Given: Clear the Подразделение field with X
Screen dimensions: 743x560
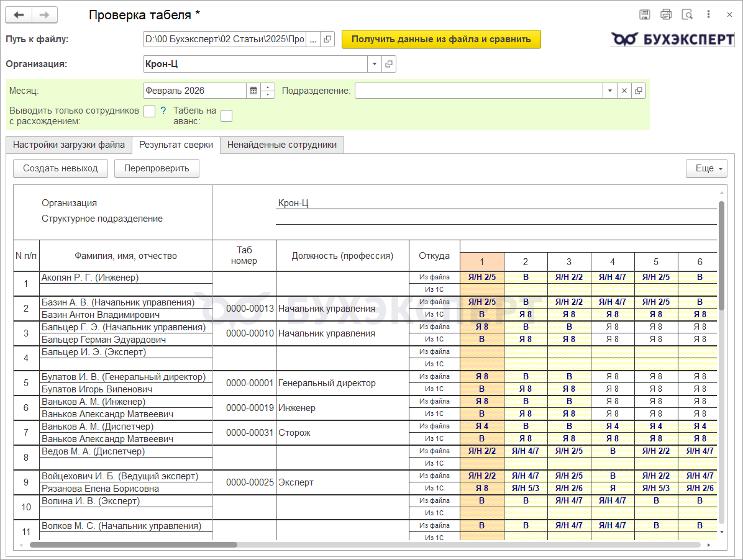Looking at the screenshot, I should (624, 91).
